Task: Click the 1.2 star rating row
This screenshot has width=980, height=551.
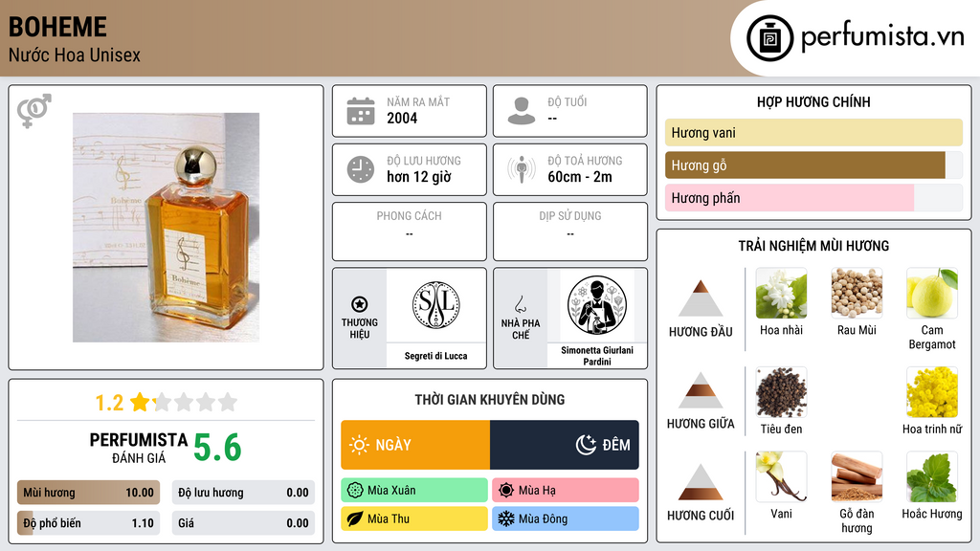Action: click(x=166, y=403)
